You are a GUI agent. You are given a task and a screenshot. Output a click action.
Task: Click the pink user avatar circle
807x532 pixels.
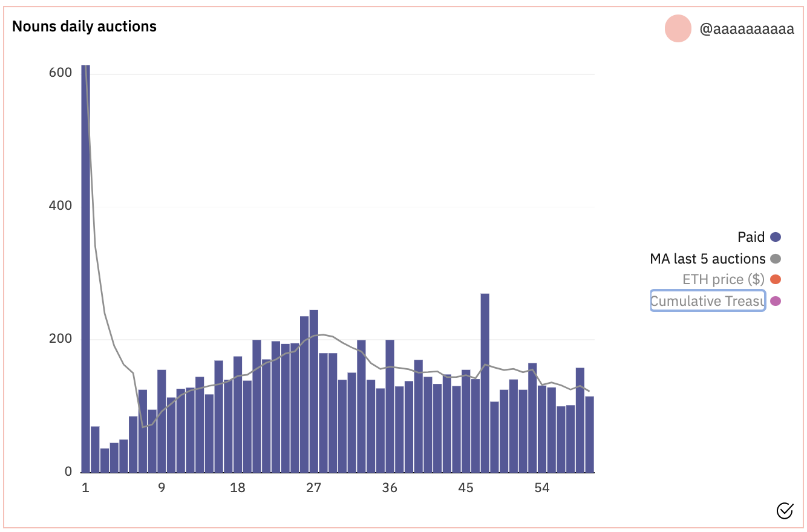tap(678, 29)
